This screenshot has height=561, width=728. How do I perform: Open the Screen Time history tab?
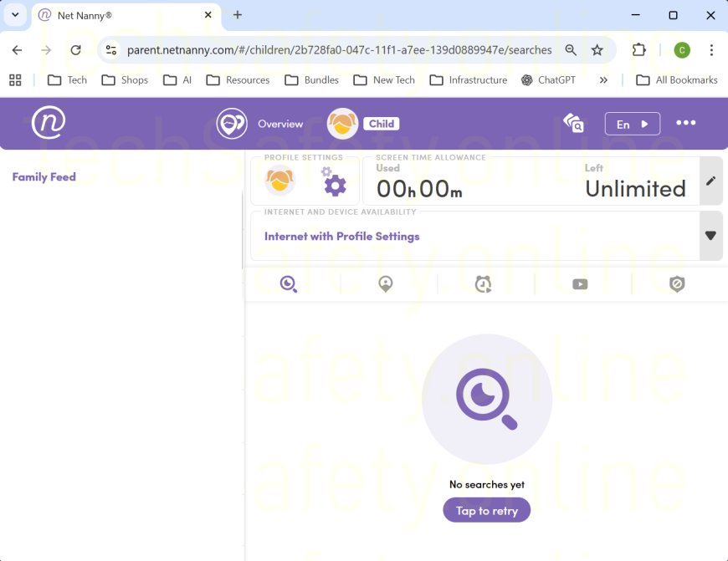483,284
